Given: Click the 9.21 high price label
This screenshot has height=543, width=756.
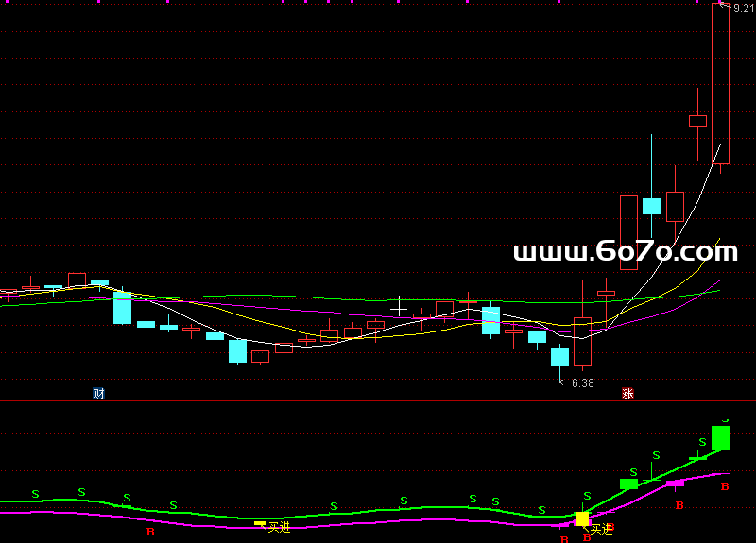Looking at the screenshot, I should pos(744,8).
